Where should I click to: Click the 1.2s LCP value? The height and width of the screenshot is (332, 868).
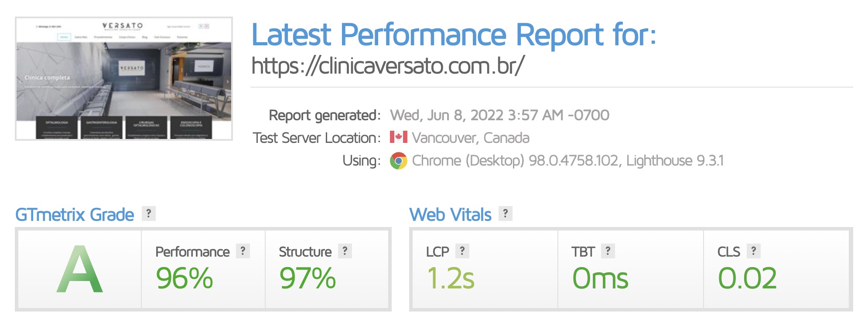(451, 278)
